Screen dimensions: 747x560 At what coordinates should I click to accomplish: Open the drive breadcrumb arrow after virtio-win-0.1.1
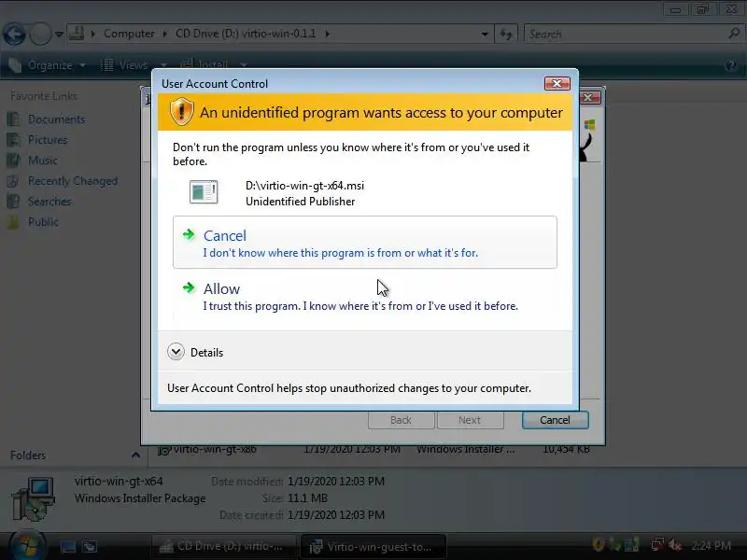[x=328, y=34]
